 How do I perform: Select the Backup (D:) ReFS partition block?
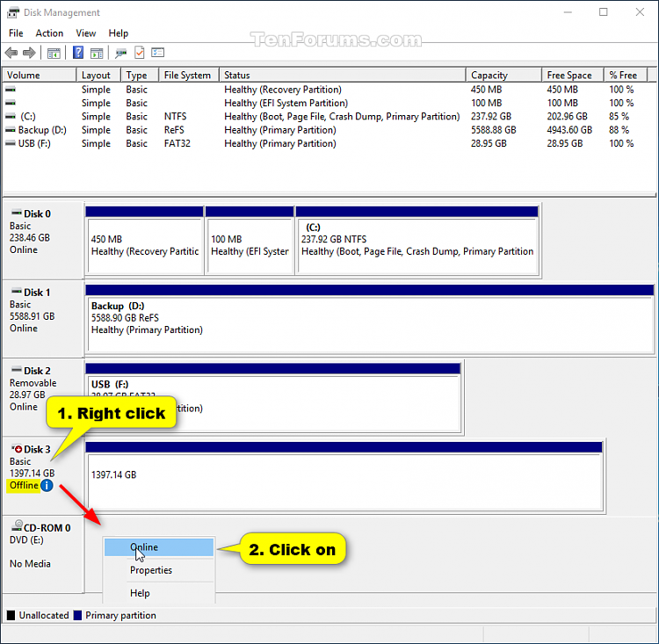[370, 319]
